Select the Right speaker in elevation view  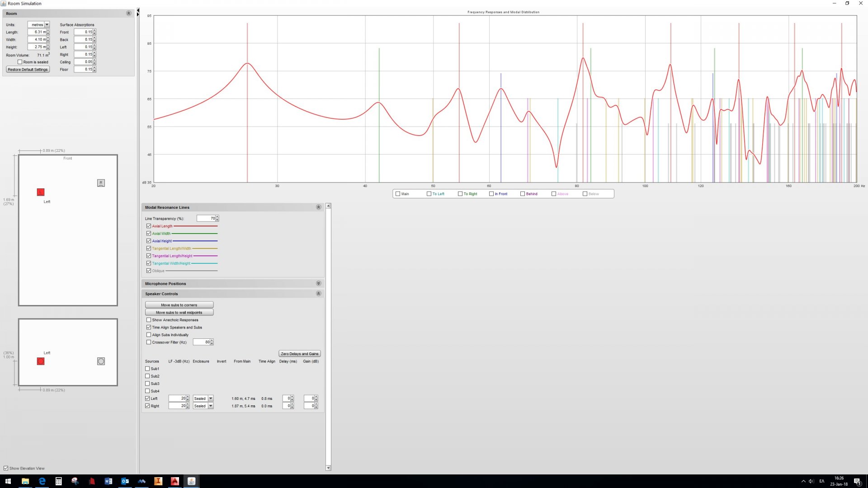point(101,361)
